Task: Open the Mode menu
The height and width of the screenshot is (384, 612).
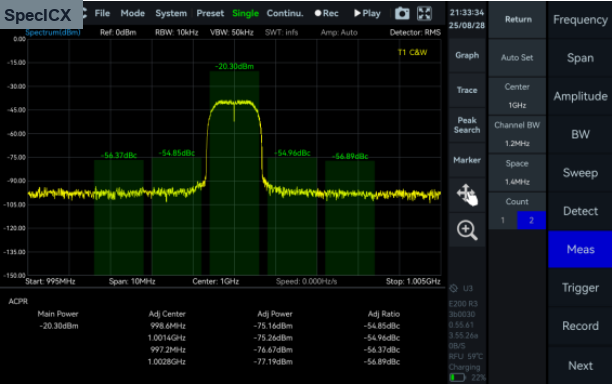Action: point(133,13)
